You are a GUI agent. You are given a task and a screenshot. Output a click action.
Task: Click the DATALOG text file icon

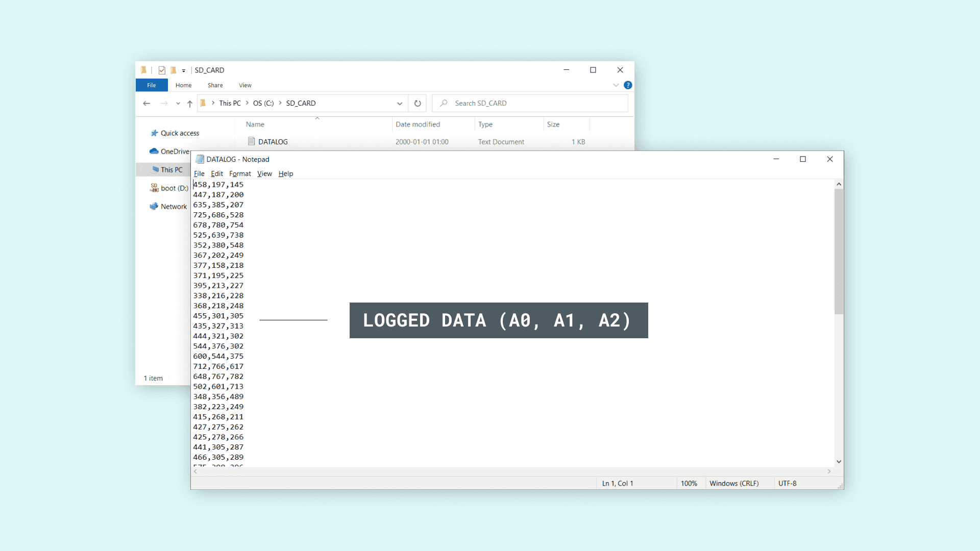click(251, 141)
